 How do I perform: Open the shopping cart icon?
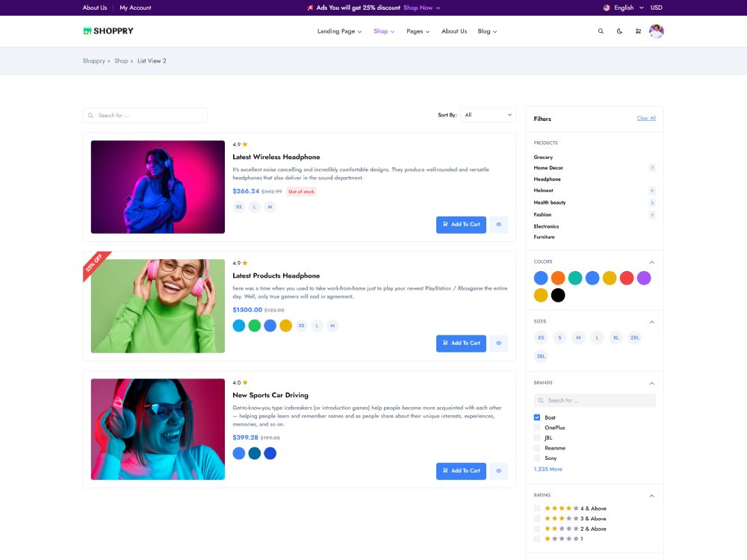point(638,31)
